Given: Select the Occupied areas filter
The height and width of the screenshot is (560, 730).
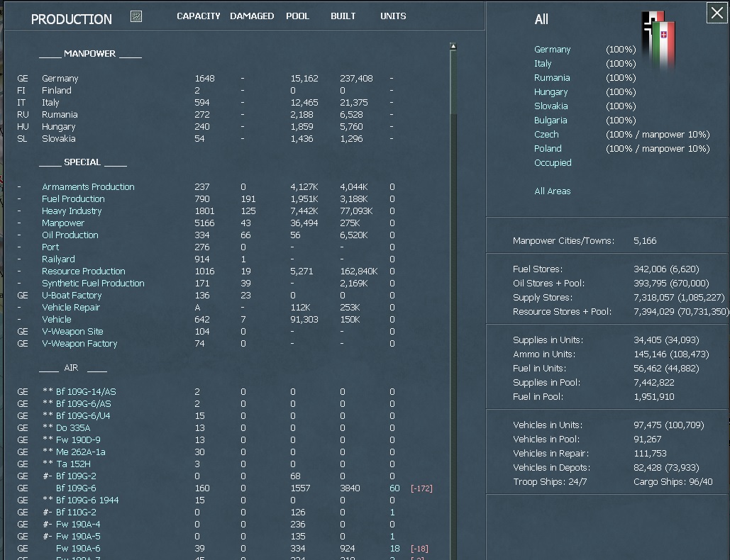Looking at the screenshot, I should tap(553, 162).
